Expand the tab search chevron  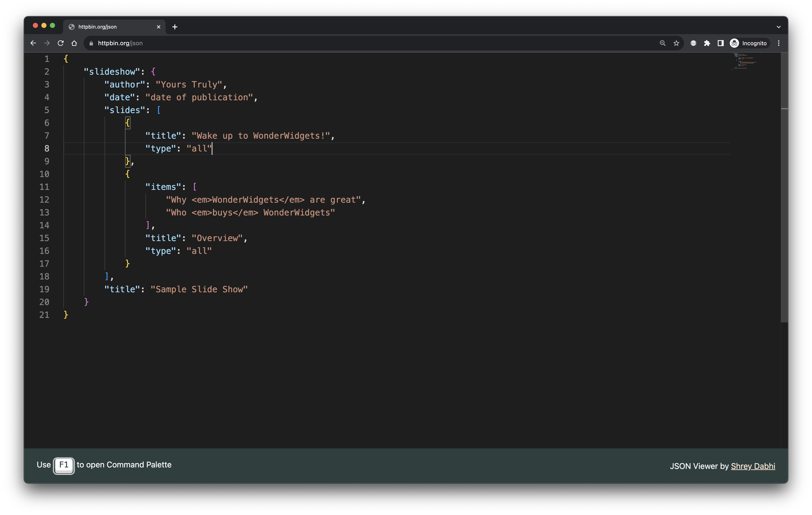coord(779,27)
